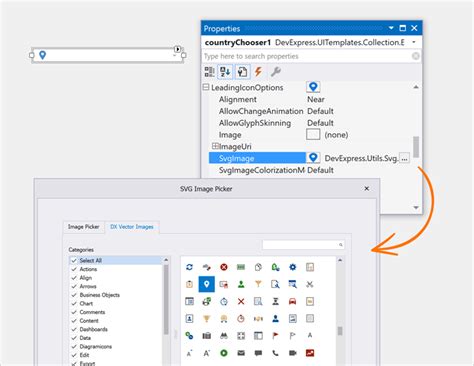474x366 pixels.
Task: Open the countryChooser1 object dropdown arrow
Action: click(x=414, y=42)
